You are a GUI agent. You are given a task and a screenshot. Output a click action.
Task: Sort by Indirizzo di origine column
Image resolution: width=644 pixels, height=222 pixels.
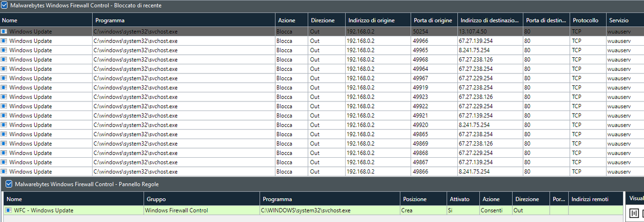(378, 21)
